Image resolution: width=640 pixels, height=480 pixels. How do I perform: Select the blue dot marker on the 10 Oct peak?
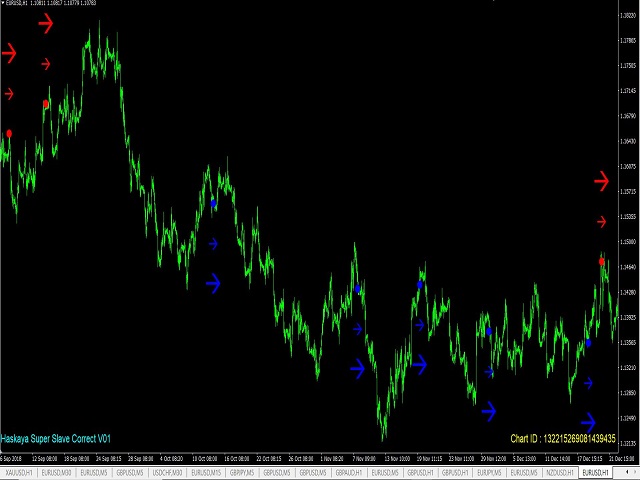click(x=213, y=203)
